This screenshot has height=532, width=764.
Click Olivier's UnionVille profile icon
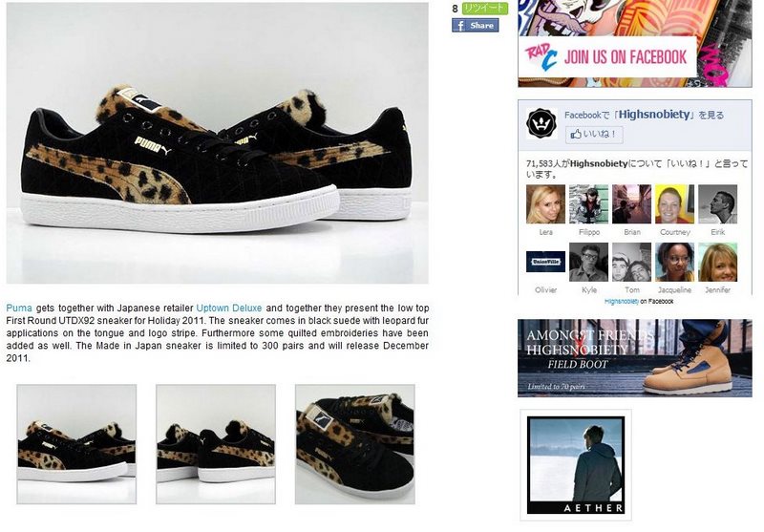[545, 262]
